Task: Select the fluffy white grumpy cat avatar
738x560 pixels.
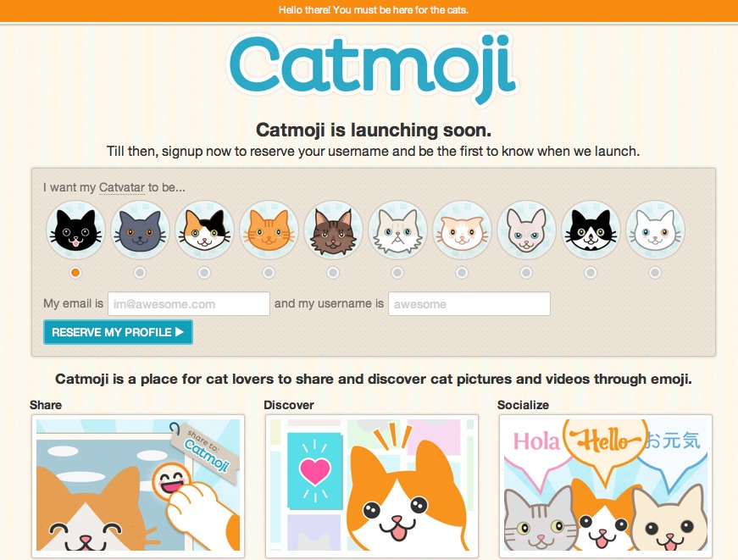Action: (397, 230)
